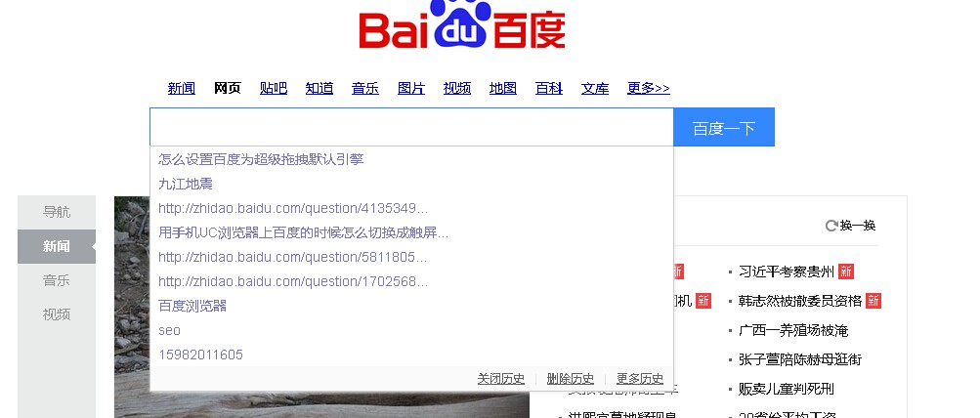The image size is (980, 418).
Task: Focus the Baidu search input field
Action: pos(411,127)
